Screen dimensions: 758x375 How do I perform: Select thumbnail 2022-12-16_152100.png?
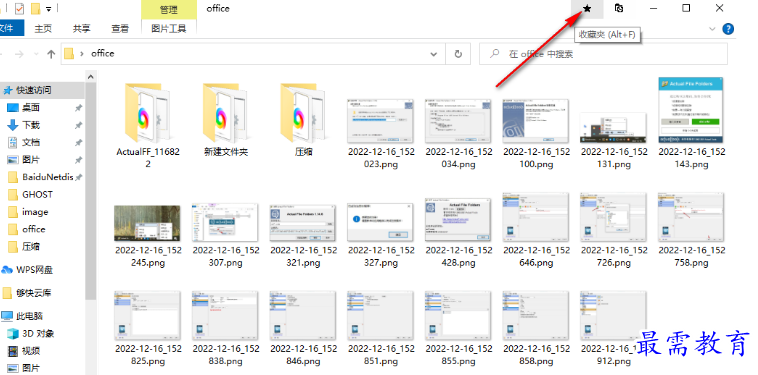pos(537,133)
